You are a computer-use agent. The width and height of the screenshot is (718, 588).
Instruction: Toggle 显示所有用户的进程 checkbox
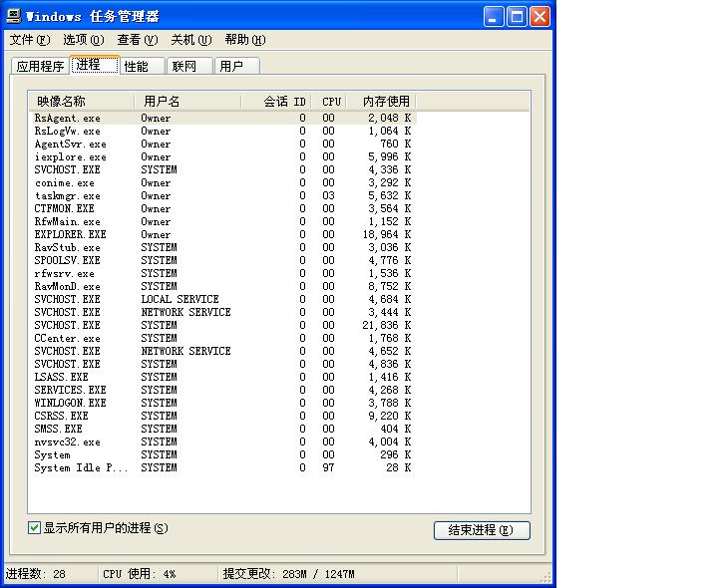click(x=34, y=528)
